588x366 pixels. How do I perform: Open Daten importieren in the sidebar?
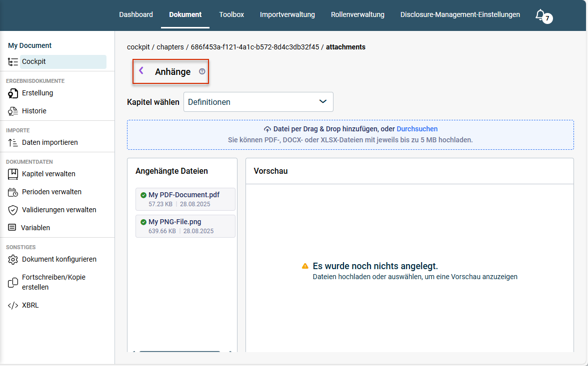(49, 142)
